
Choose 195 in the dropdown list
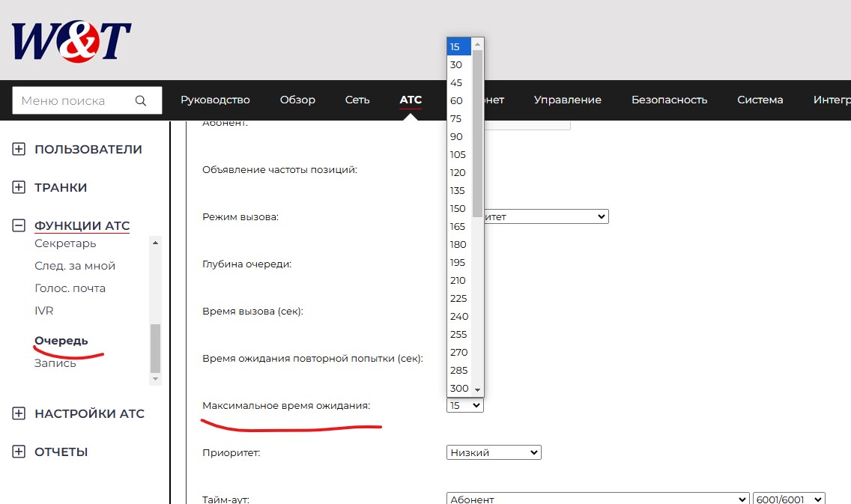(458, 262)
